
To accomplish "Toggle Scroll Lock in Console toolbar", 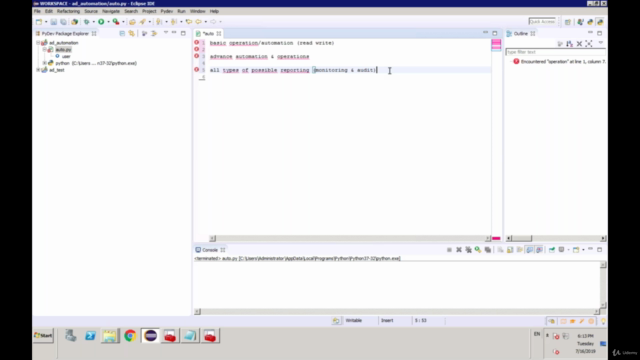I will [x=510, y=250].
